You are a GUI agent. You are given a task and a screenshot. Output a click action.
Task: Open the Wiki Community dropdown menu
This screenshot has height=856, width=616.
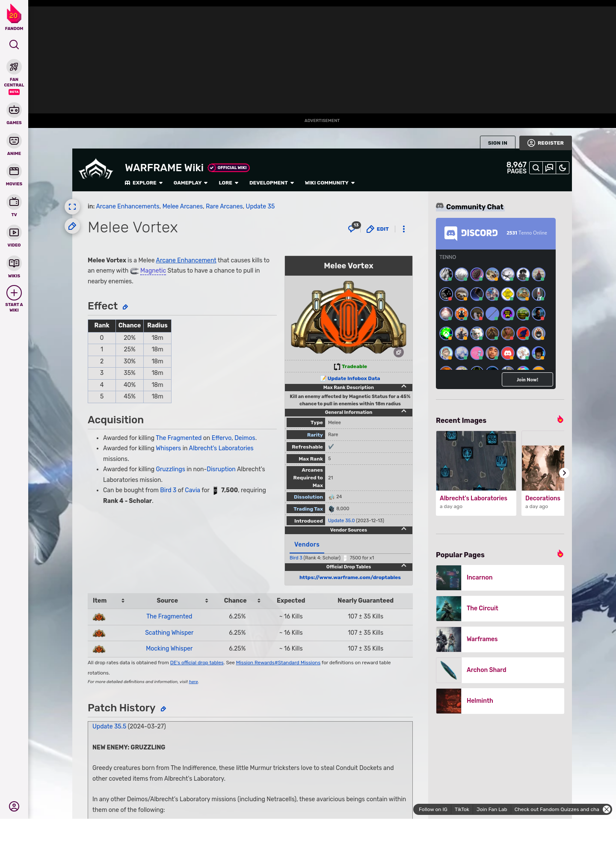pos(330,183)
